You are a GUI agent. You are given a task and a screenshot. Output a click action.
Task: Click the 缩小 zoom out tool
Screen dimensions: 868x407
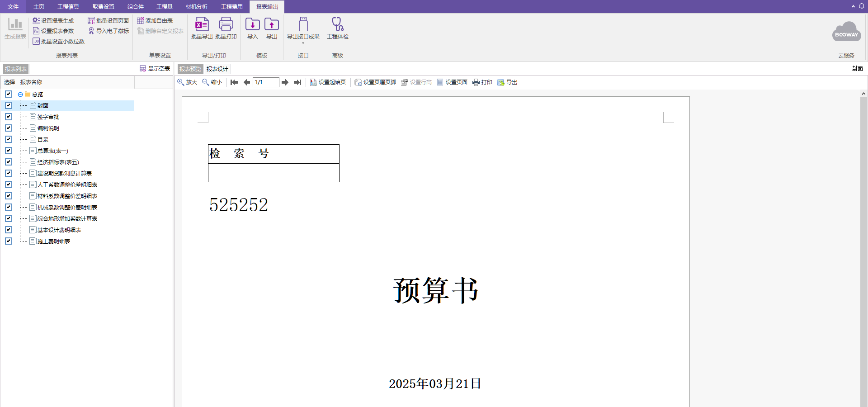(x=212, y=82)
